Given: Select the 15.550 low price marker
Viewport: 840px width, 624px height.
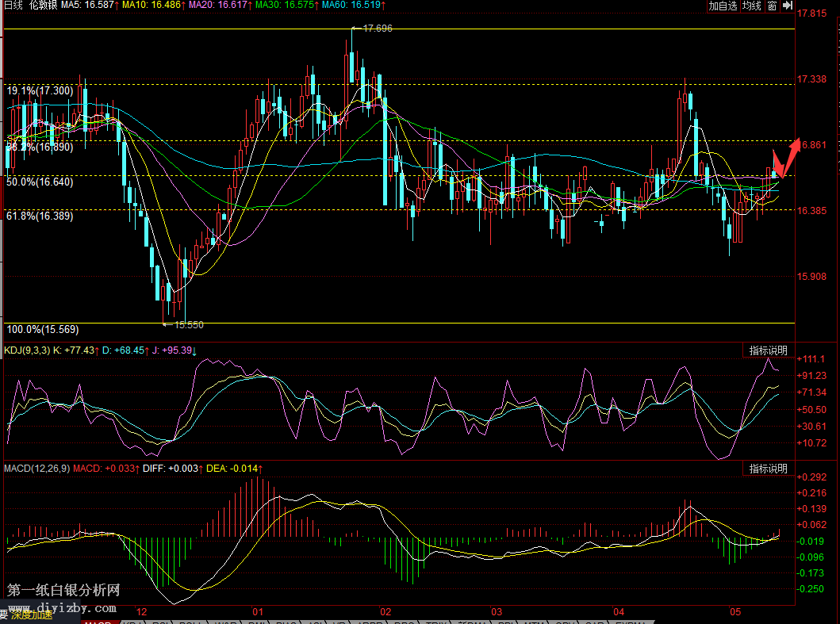Looking at the screenshot, I should [187, 324].
